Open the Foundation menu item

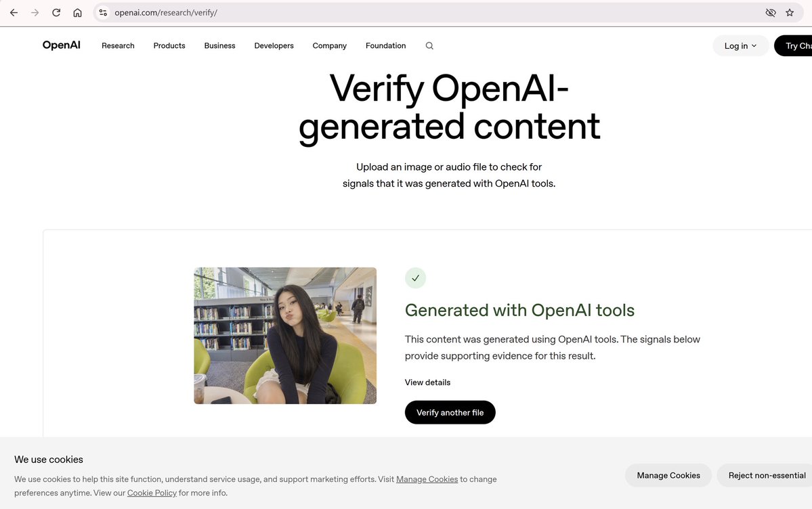386,45
